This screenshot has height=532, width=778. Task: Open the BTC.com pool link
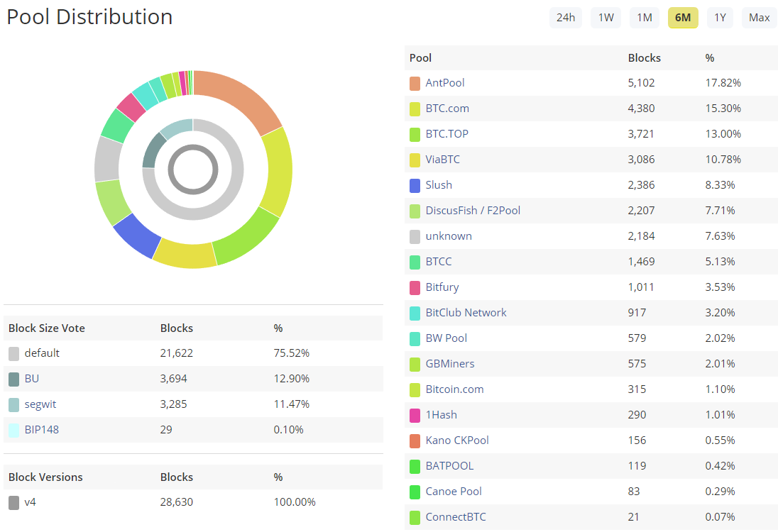coord(447,109)
